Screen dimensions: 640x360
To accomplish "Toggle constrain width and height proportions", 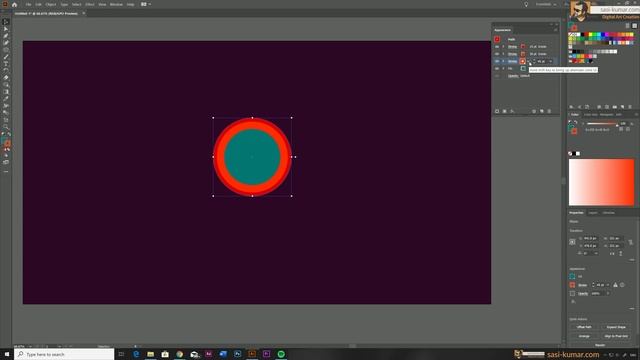I will pyautogui.click(x=631, y=242).
